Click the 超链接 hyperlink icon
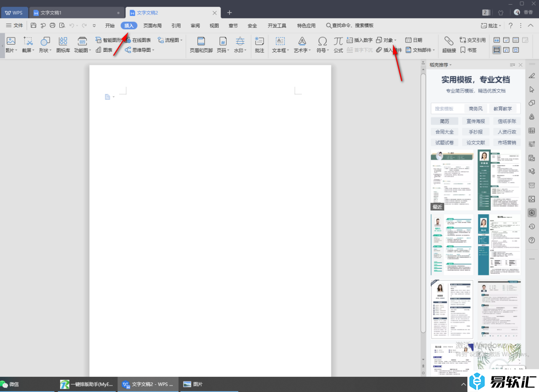This screenshot has width=539, height=392. (x=449, y=41)
